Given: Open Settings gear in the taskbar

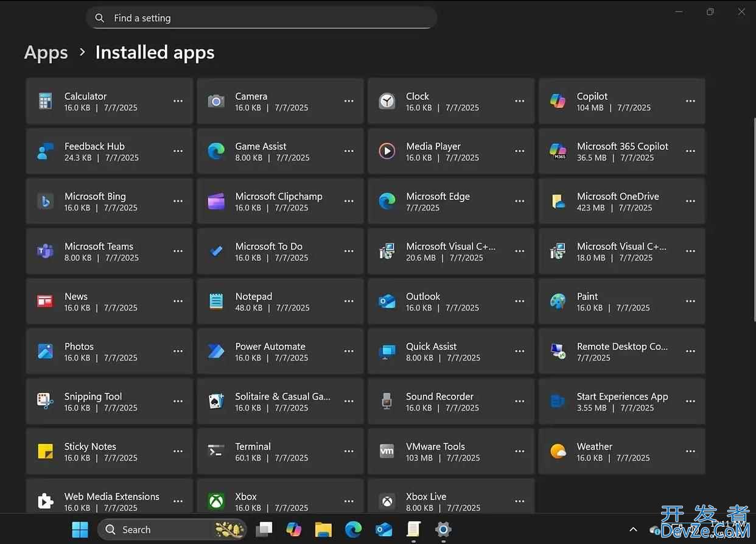Looking at the screenshot, I should pos(443,529).
